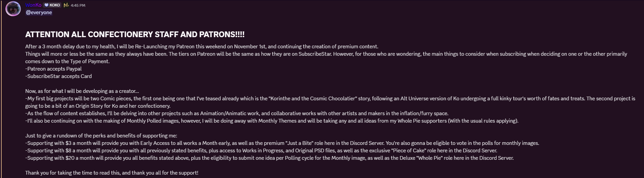The image size is (644, 178).
Task: Click the line starting "-As the flow of content"
Action: (237, 113)
